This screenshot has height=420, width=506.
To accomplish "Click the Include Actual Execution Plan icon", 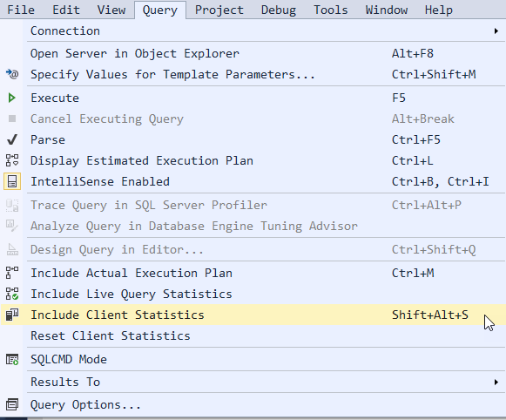I will [x=12, y=273].
